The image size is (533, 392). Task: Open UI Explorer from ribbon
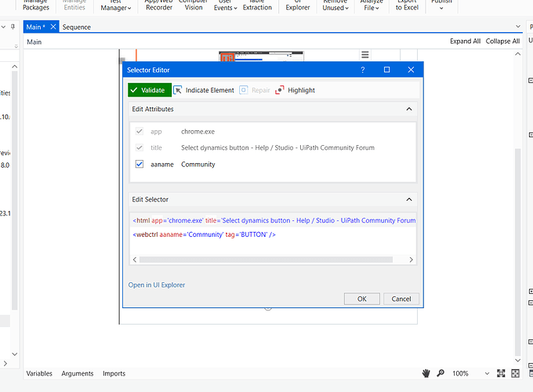coord(297,5)
